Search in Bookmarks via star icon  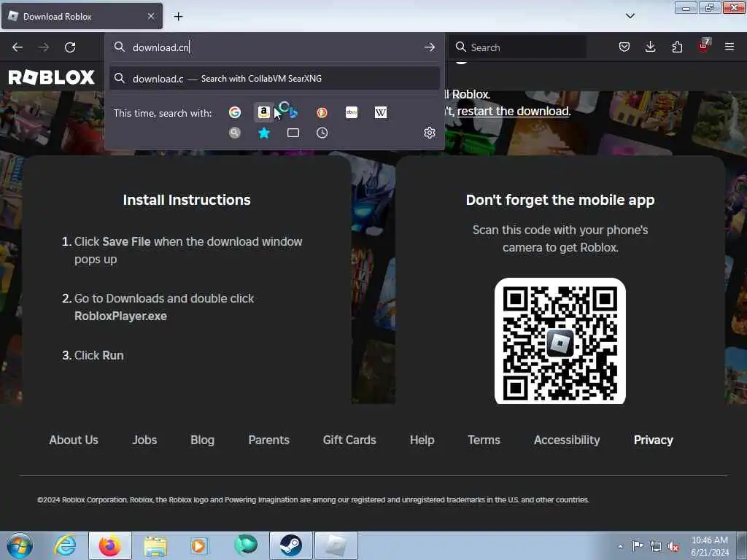pos(263,133)
